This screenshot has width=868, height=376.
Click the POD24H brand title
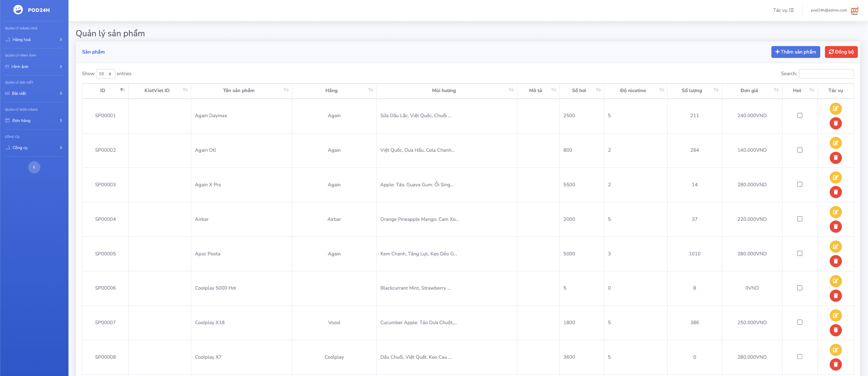39,10
